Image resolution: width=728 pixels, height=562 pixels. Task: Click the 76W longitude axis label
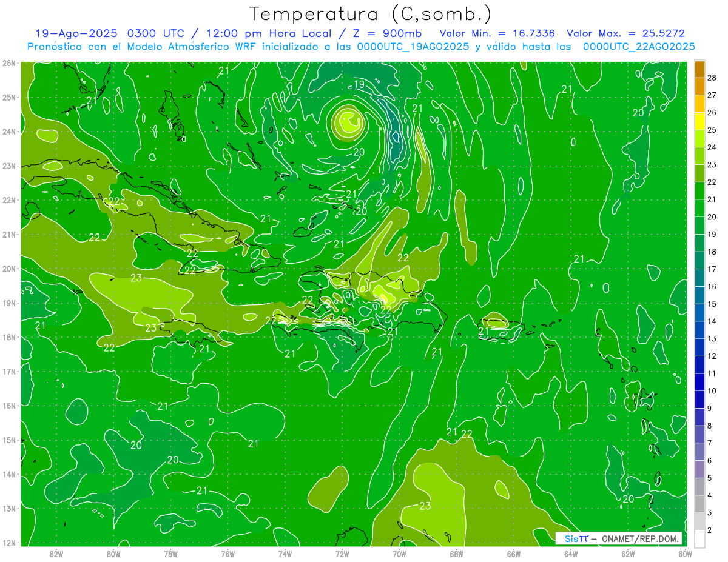(227, 554)
